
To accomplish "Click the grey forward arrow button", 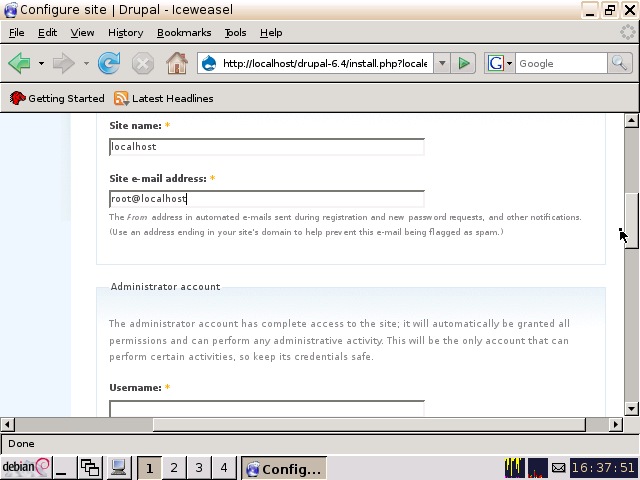I will click(x=64, y=63).
